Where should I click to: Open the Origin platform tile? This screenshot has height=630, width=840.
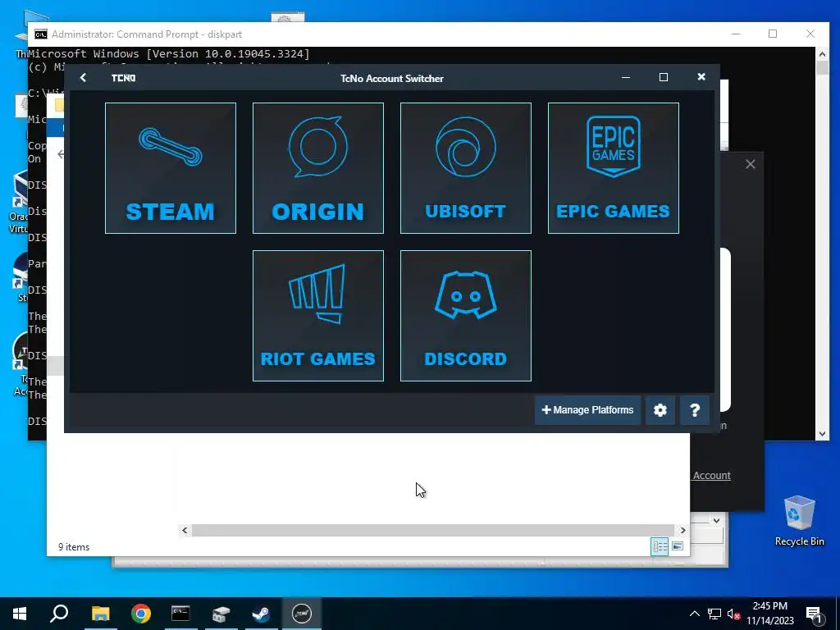tap(318, 168)
